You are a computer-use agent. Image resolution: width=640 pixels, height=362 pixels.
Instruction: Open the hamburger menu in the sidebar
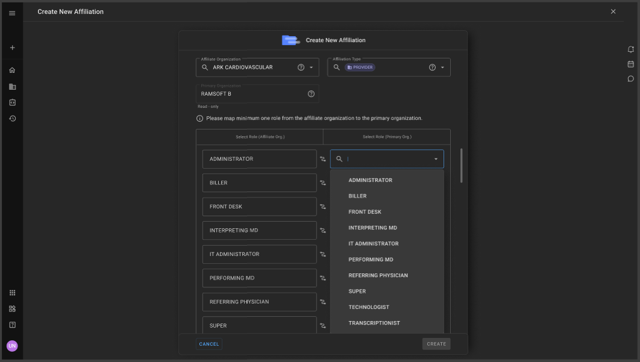12,13
